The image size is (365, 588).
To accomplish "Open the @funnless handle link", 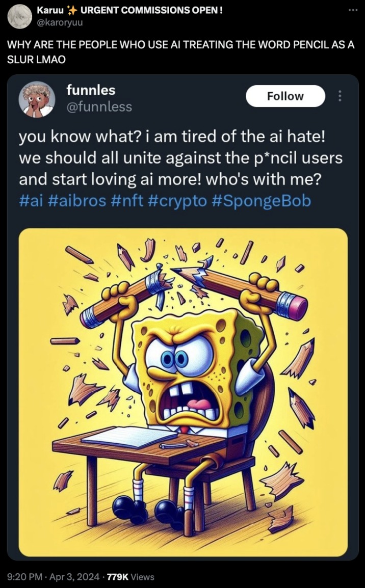I will pos(99,106).
